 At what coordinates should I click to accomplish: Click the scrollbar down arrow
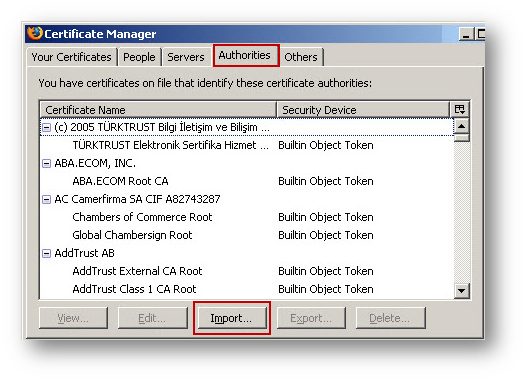[x=461, y=290]
